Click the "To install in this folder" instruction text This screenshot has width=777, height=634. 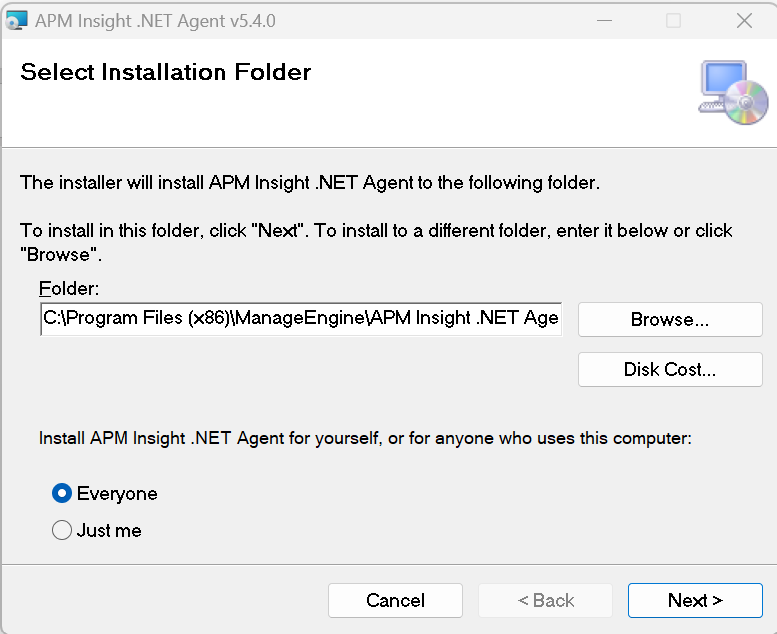click(376, 231)
